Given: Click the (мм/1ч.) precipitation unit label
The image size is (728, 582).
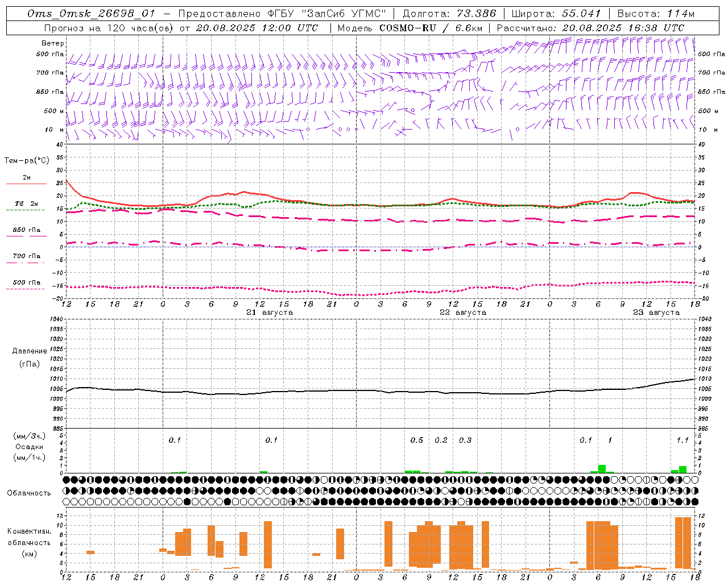Looking at the screenshot, I should pos(30,458).
